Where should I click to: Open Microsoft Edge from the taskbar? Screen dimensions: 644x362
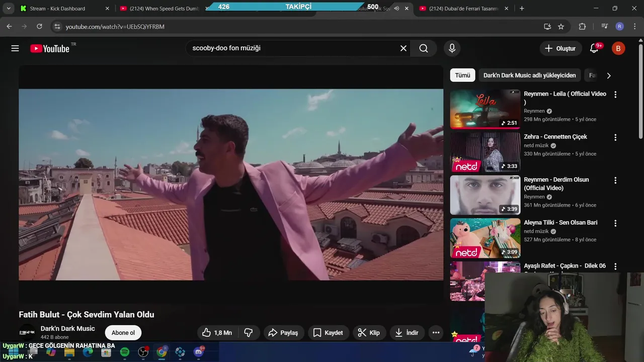(x=88, y=352)
